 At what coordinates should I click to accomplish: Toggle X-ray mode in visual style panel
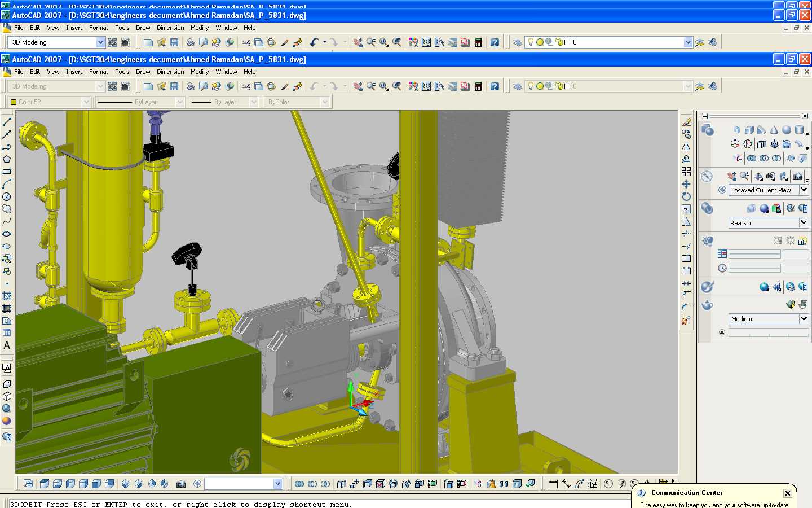coord(751,208)
